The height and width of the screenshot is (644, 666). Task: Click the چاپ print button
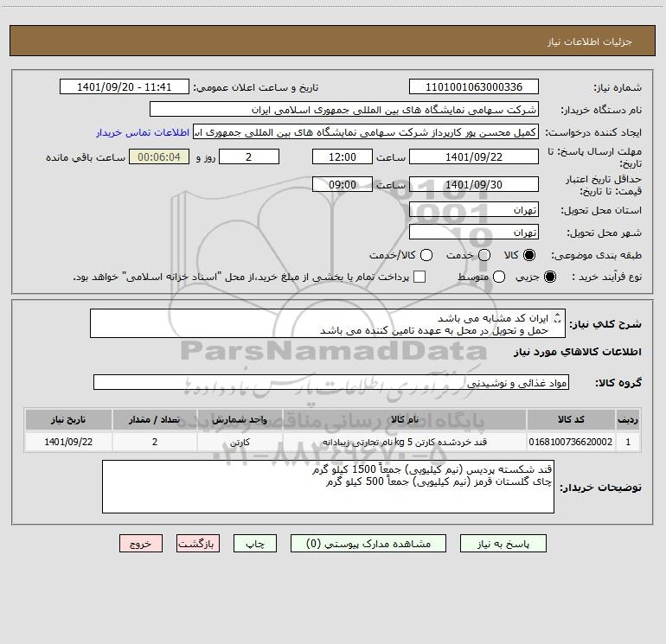click(255, 544)
